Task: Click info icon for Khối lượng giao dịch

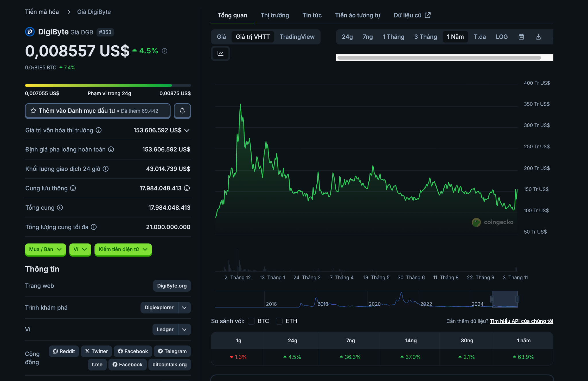Action: coord(106,169)
